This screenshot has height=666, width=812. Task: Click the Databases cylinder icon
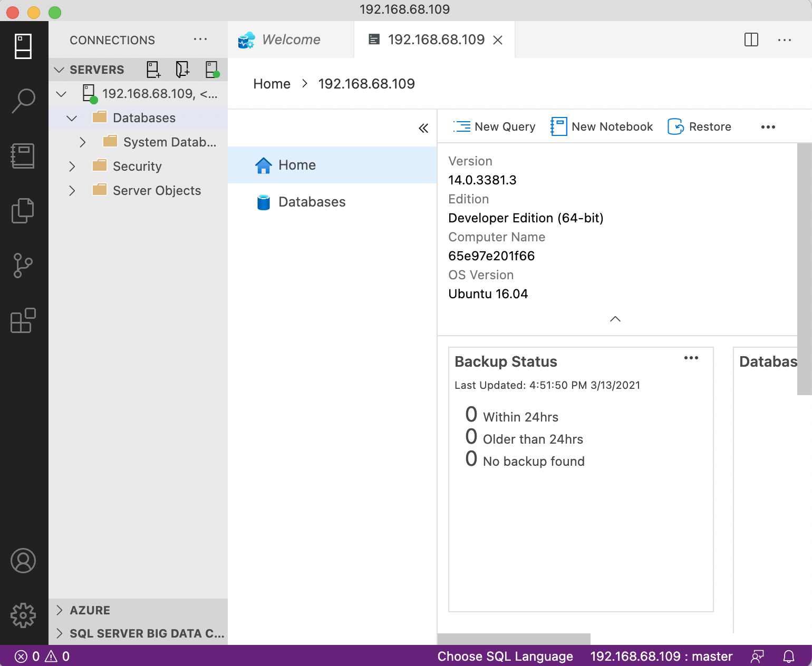[x=264, y=202]
